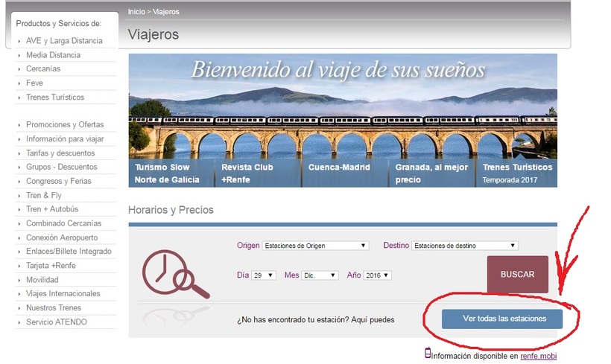The width and height of the screenshot is (611, 364).
Task: Go to Cercanías section
Action: [x=43, y=69]
